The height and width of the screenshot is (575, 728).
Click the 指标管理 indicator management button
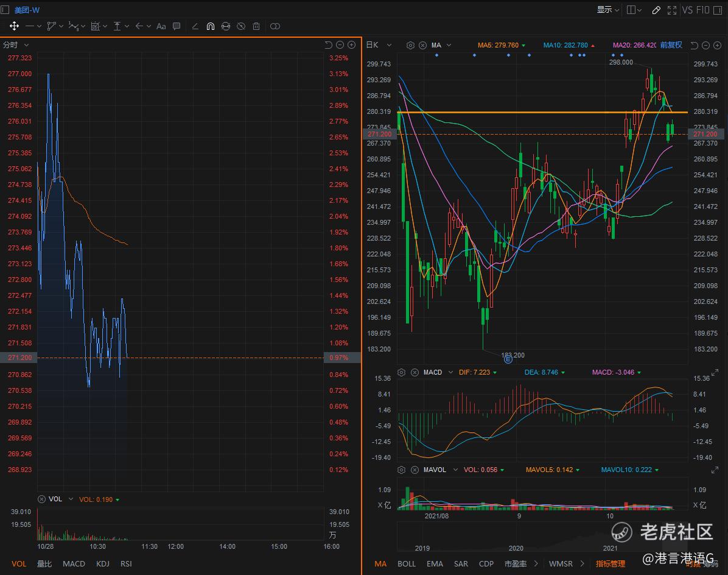click(x=610, y=563)
